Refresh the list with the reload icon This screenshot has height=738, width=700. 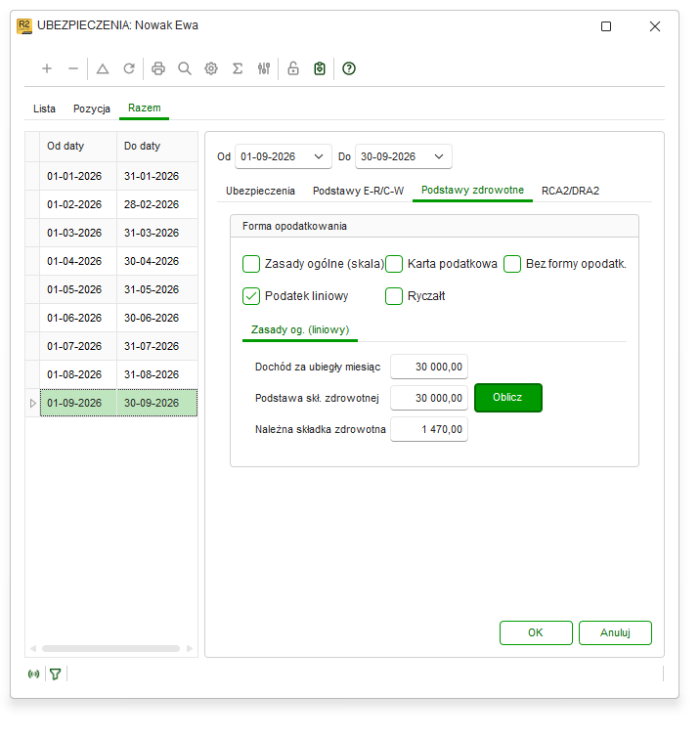[129, 68]
